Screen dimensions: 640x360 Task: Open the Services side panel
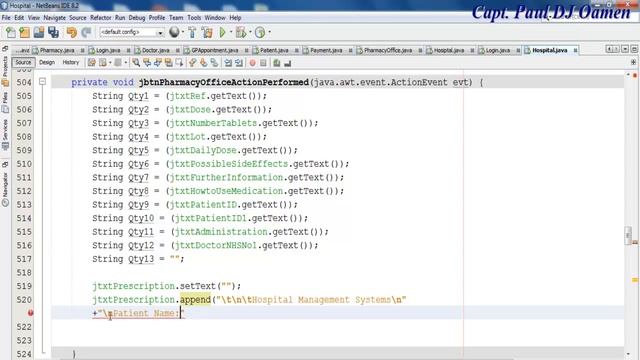click(5, 135)
